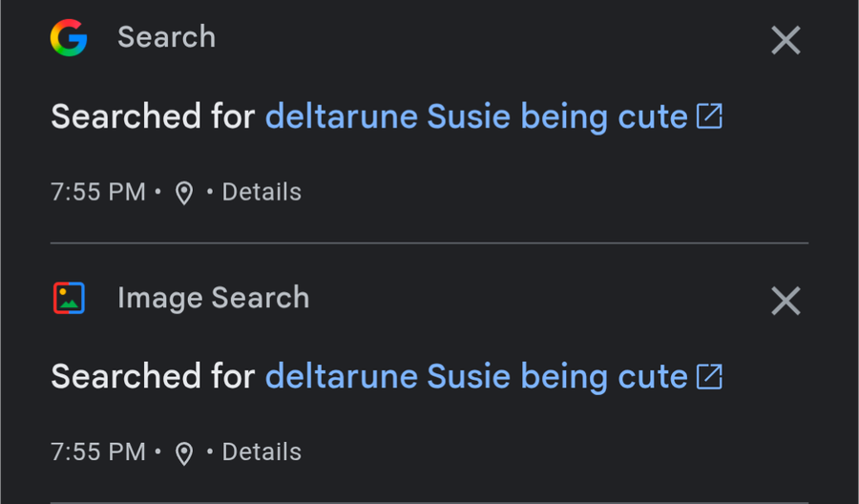Click the Image Search product icon
The width and height of the screenshot is (859, 504).
(69, 299)
